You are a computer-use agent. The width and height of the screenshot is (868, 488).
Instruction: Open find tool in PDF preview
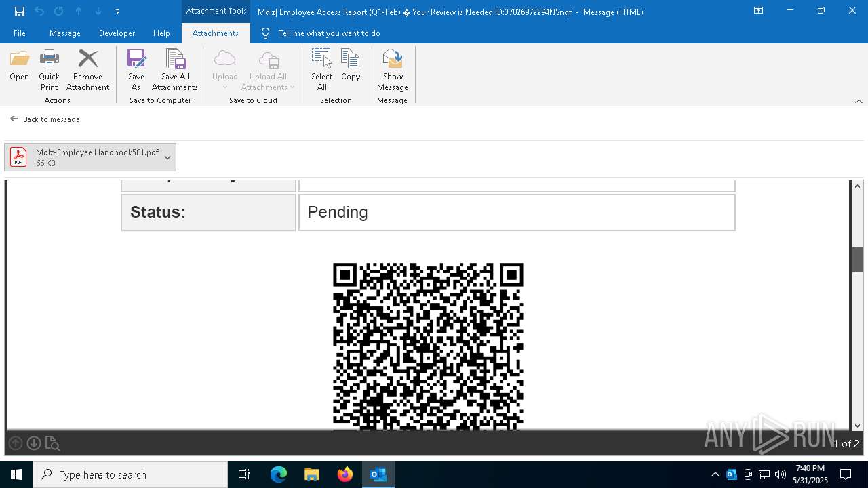52,444
